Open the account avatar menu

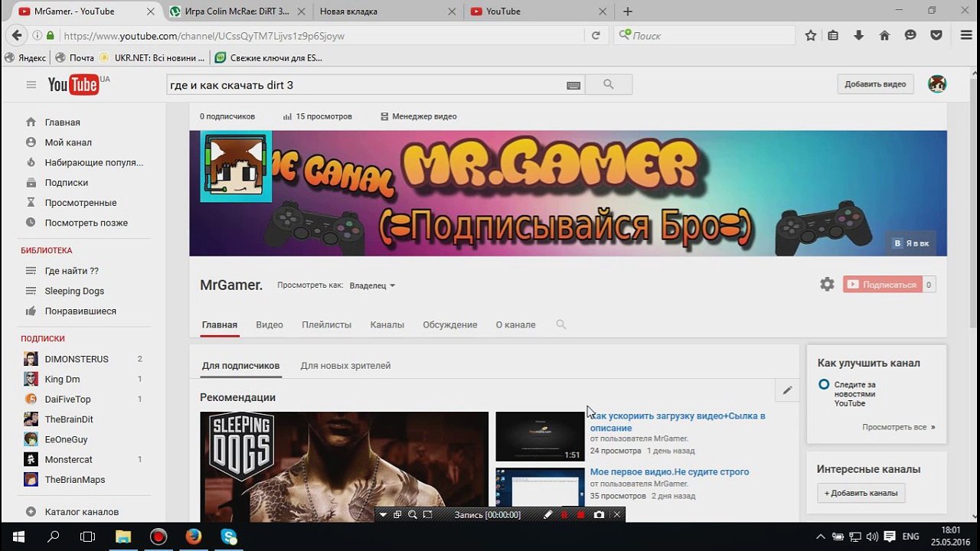937,84
